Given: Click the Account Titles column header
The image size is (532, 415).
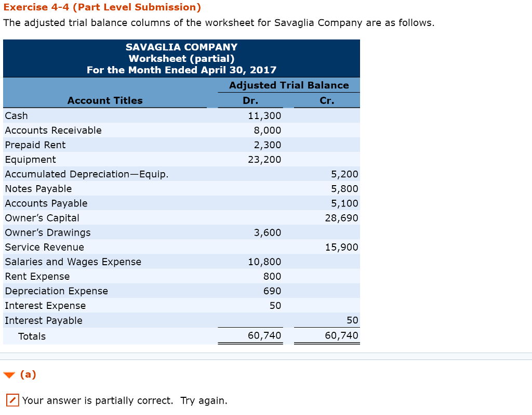Looking at the screenshot, I should coord(105,100).
